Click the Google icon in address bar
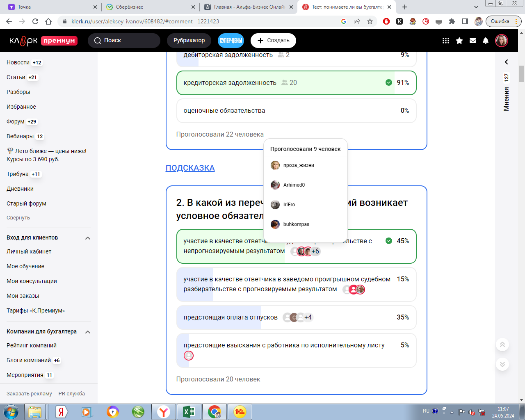 click(344, 21)
